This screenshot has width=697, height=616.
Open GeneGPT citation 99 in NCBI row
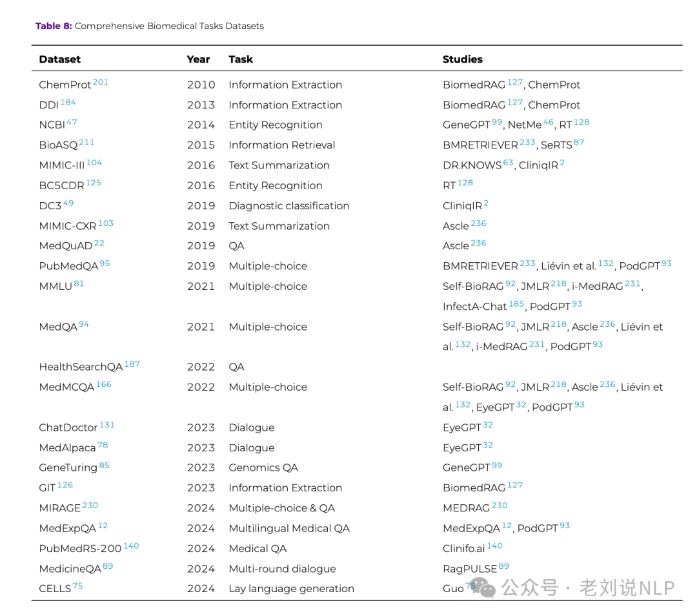(497, 122)
